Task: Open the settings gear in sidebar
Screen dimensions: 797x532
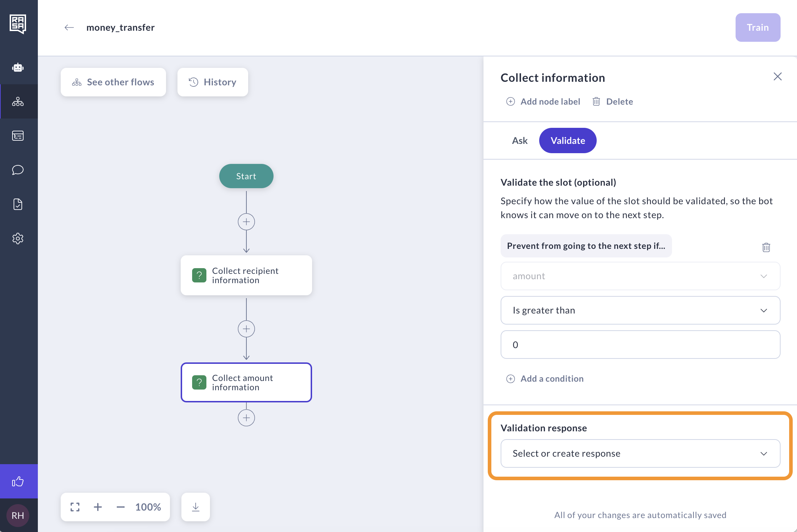Action: pos(18,239)
